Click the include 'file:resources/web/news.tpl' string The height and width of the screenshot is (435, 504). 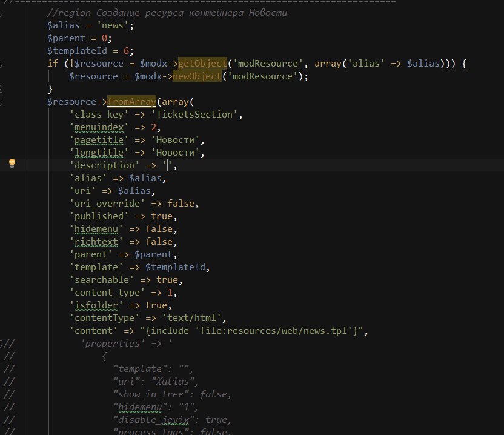(x=251, y=331)
